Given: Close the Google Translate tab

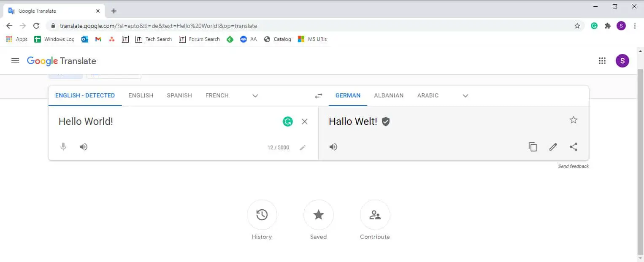Looking at the screenshot, I should click(98, 11).
